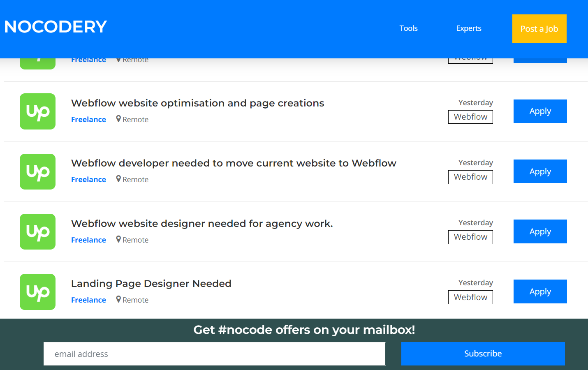
Task: Open 'Webflow website optimisation and page creations' title
Action: [197, 103]
